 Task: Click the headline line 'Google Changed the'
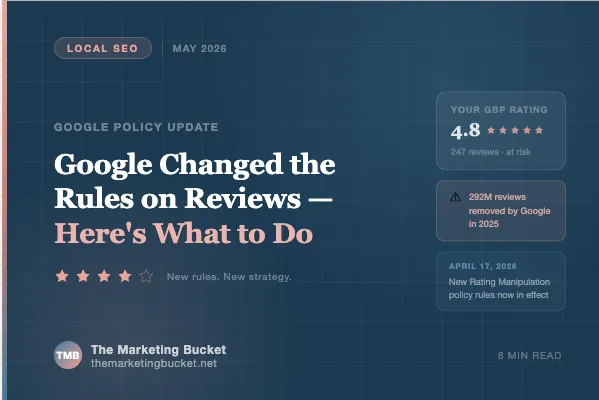click(x=195, y=165)
